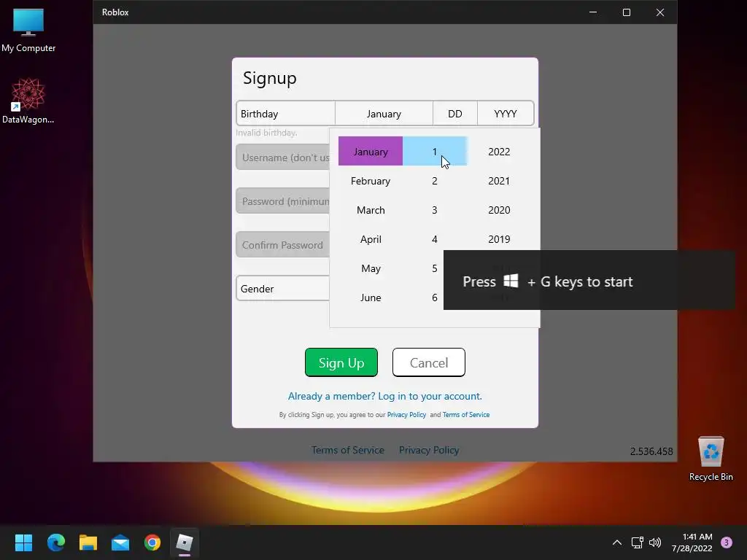The image size is (747, 560).
Task: Open the birthday month dropdown showing January
Action: pyautogui.click(x=384, y=114)
